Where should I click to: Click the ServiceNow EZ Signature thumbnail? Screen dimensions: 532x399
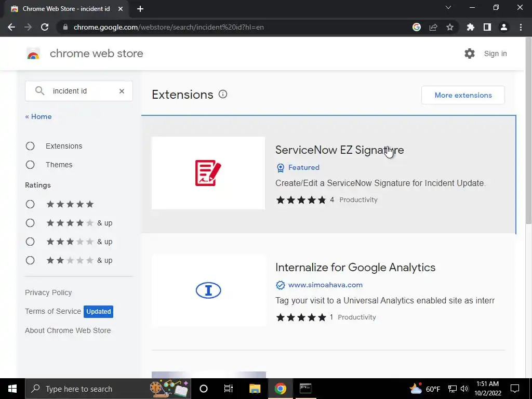click(208, 173)
